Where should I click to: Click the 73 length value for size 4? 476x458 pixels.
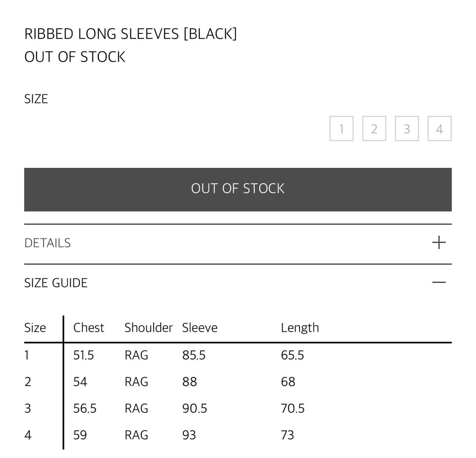(287, 435)
